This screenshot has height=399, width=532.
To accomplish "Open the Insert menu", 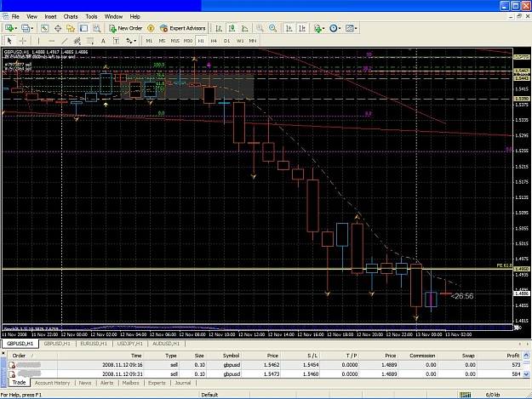I will 50,17.
